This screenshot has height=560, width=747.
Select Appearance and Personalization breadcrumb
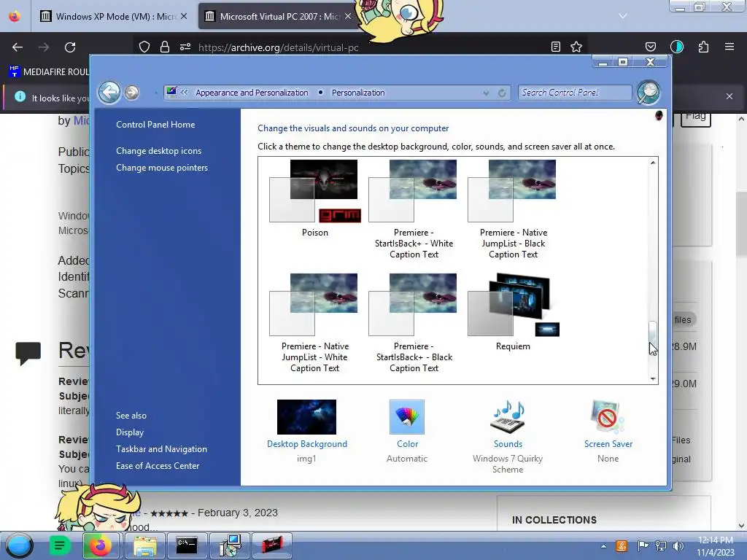pos(252,93)
